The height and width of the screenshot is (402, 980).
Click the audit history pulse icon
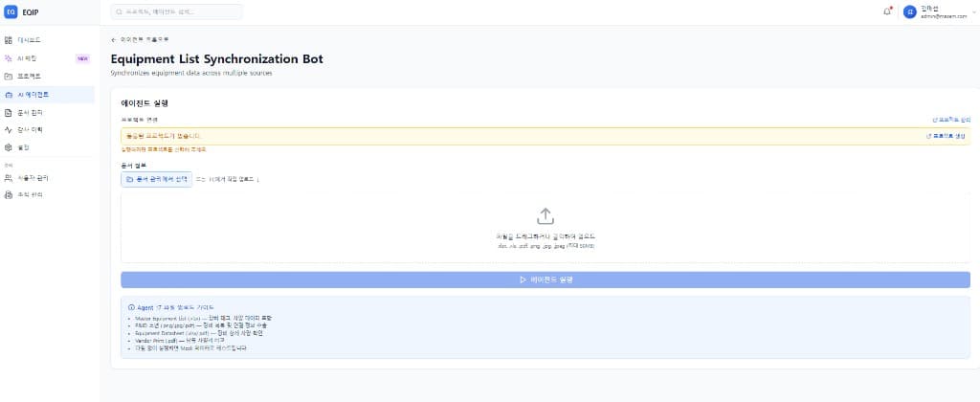[9, 129]
